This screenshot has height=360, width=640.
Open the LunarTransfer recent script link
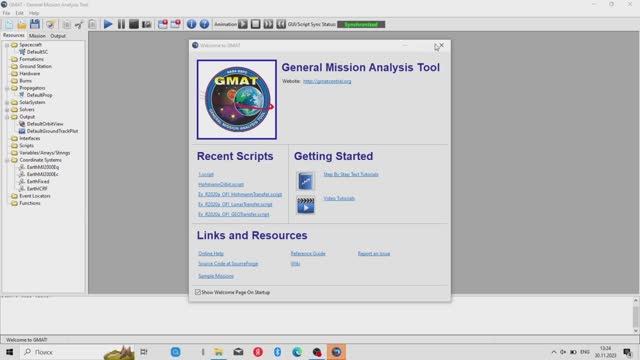[x=235, y=204]
